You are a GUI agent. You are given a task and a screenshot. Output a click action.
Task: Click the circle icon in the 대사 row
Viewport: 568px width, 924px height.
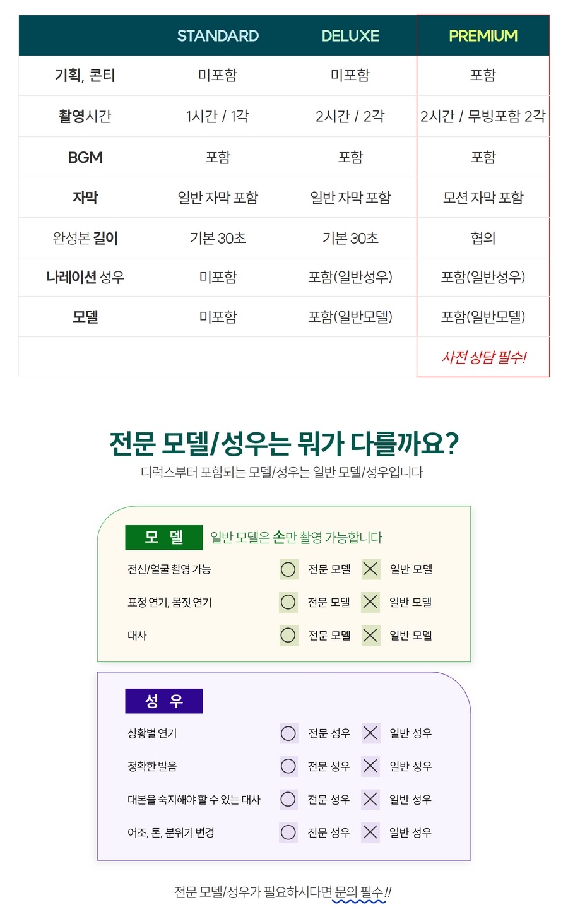tap(288, 635)
